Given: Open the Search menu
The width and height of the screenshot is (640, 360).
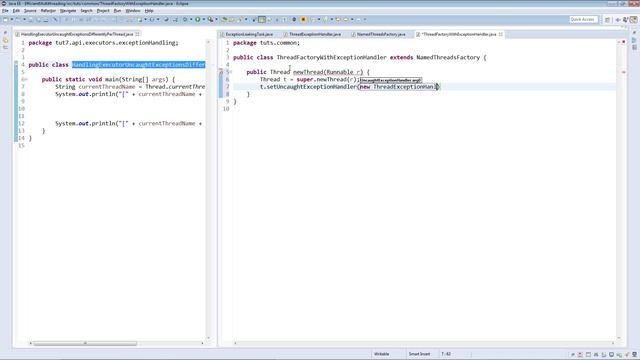Looking at the screenshot, I should (86, 11).
